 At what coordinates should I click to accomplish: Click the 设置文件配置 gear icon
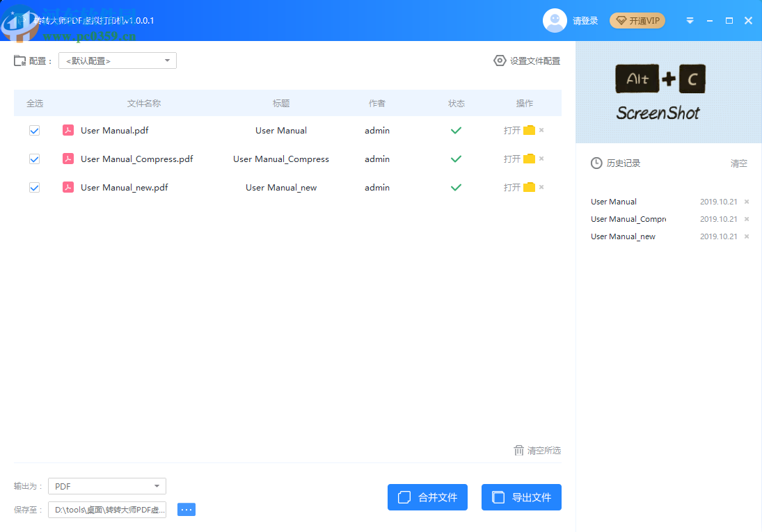(500, 61)
